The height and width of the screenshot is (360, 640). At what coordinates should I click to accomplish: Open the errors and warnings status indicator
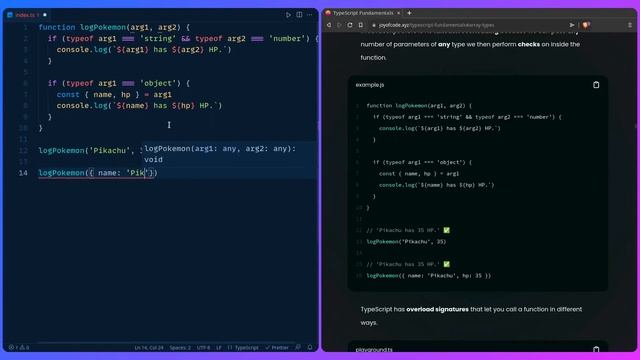19,348
